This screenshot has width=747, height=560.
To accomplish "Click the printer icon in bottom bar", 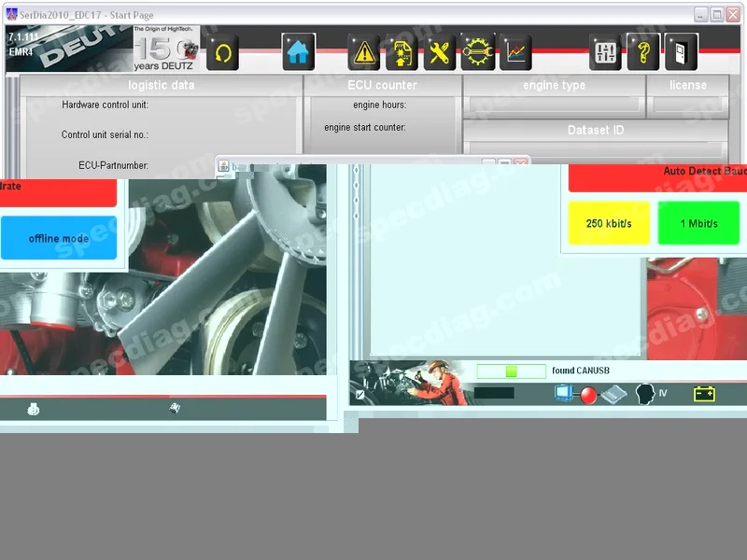I will click(33, 409).
